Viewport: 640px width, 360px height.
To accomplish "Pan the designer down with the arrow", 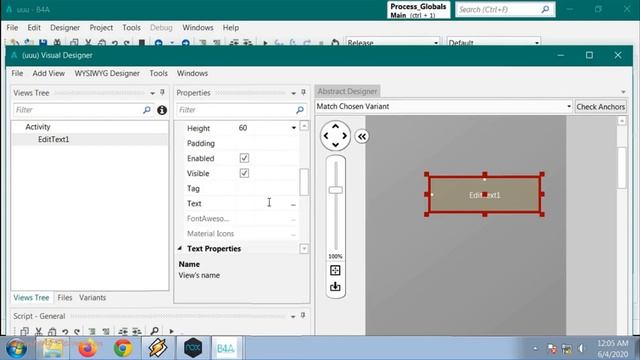I will [336, 145].
